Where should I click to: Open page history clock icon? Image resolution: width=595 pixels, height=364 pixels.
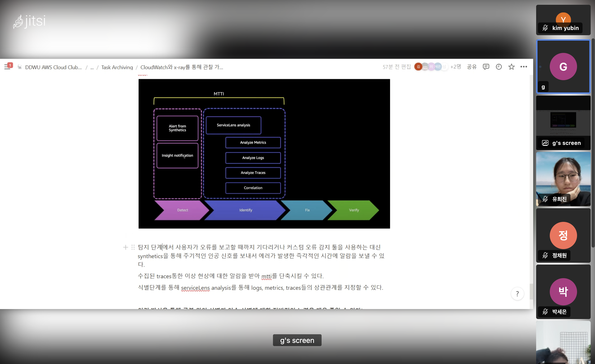point(499,67)
